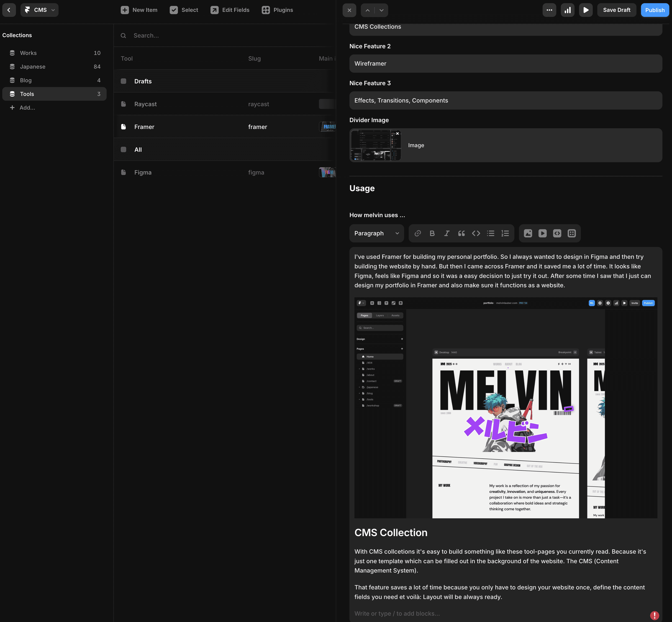The width and height of the screenshot is (672, 622).
Task: Toggle bold formatting in the editor
Action: tap(432, 233)
